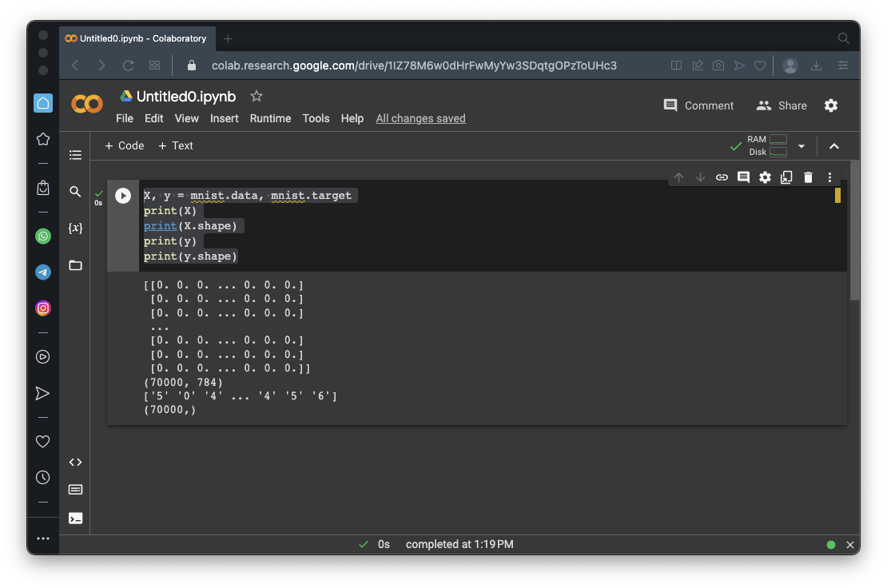Open the Files folder panel
Image resolution: width=887 pixels, height=588 pixels.
[x=75, y=265]
